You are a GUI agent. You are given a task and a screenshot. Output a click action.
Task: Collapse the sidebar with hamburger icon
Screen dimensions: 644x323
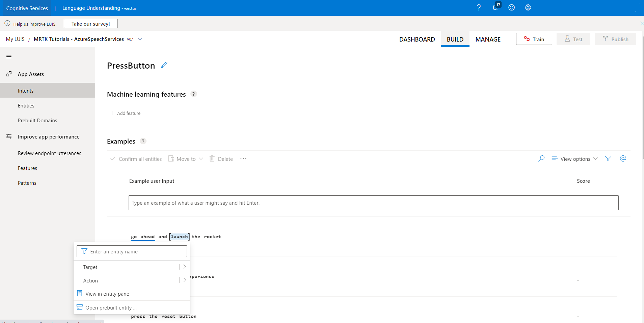coord(9,56)
